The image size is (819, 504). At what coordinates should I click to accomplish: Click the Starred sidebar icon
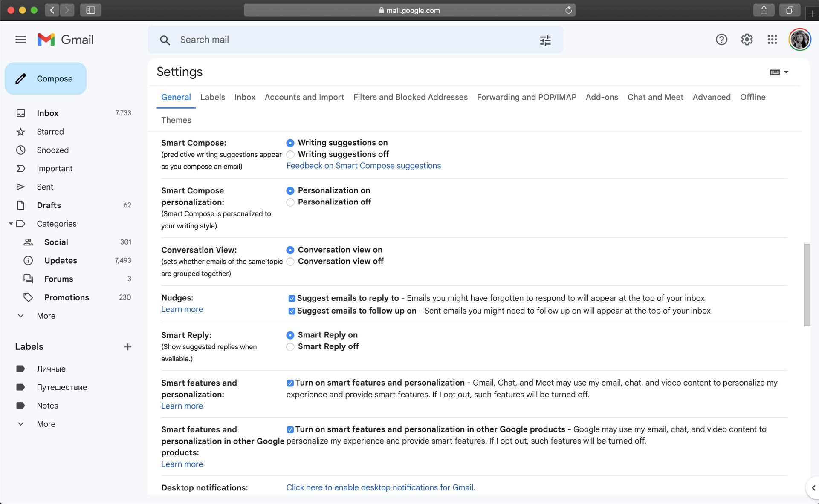20,131
